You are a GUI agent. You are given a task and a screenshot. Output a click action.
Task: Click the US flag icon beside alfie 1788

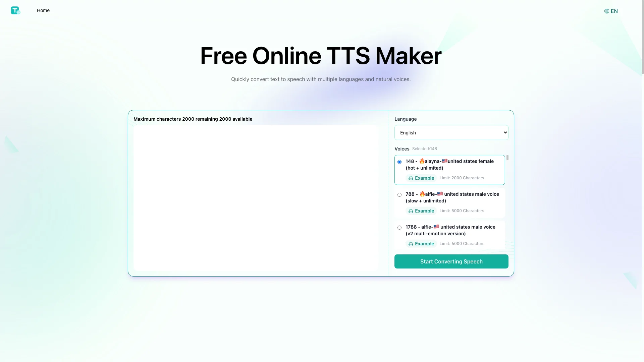coord(436,227)
